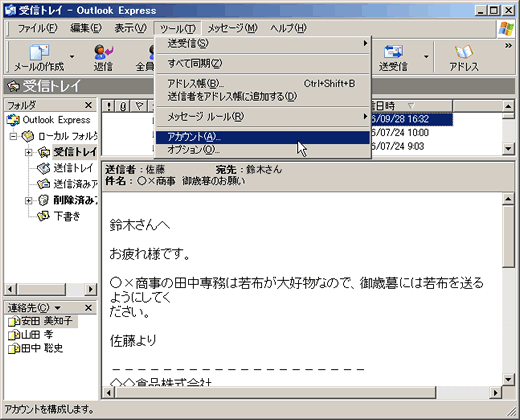
Task: Select contact 山田 孝
Action: click(x=37, y=335)
